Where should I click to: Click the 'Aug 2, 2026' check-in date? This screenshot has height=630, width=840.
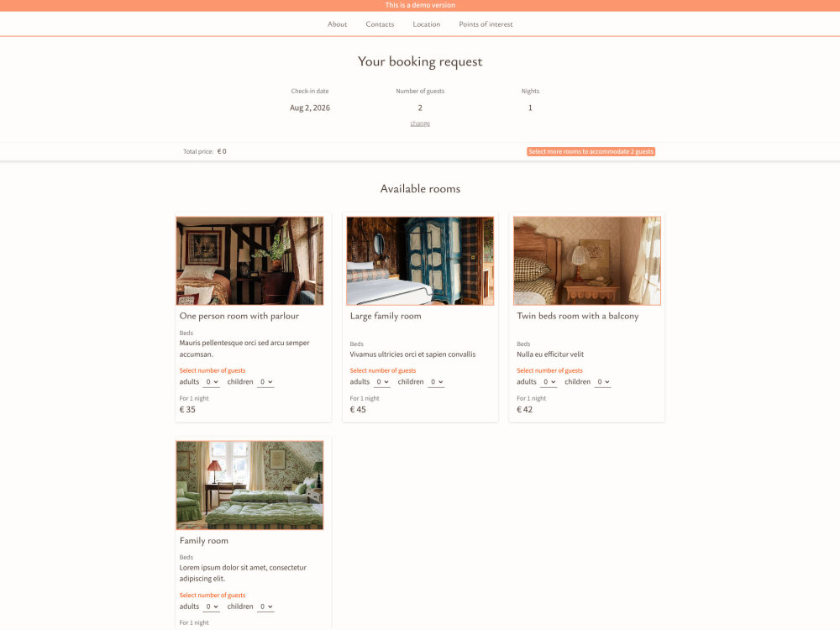(x=310, y=108)
